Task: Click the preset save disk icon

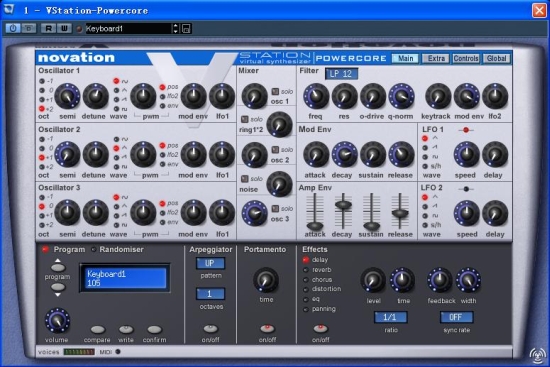Action: 186,29
